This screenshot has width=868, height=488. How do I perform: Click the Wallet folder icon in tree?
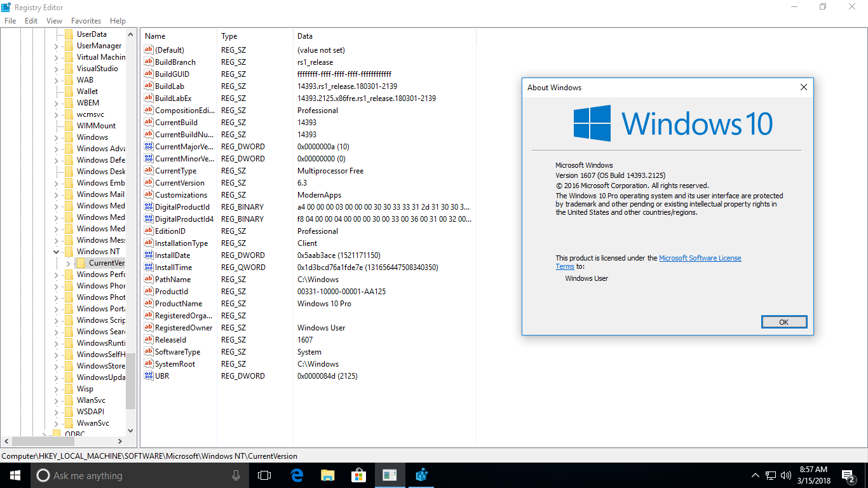click(x=69, y=91)
